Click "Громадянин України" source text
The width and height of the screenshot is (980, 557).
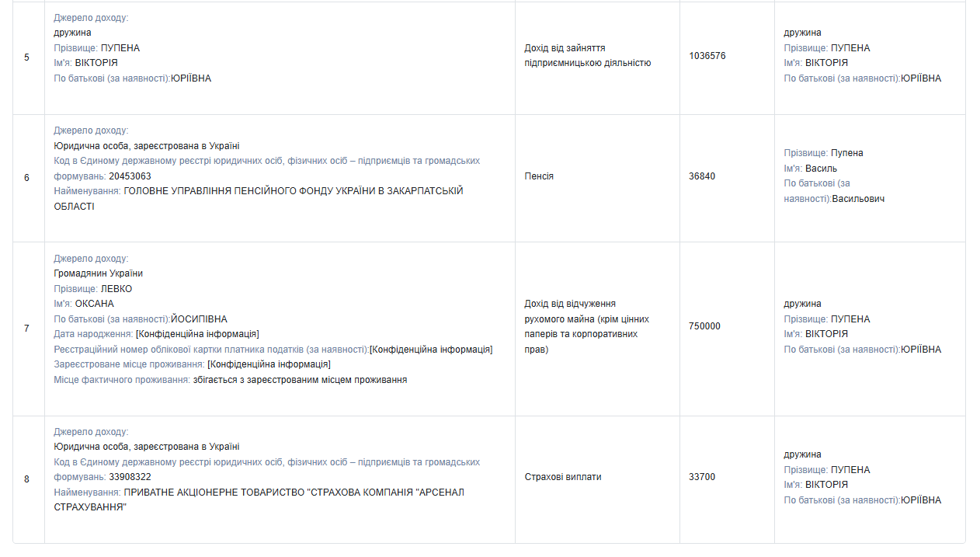coord(98,273)
